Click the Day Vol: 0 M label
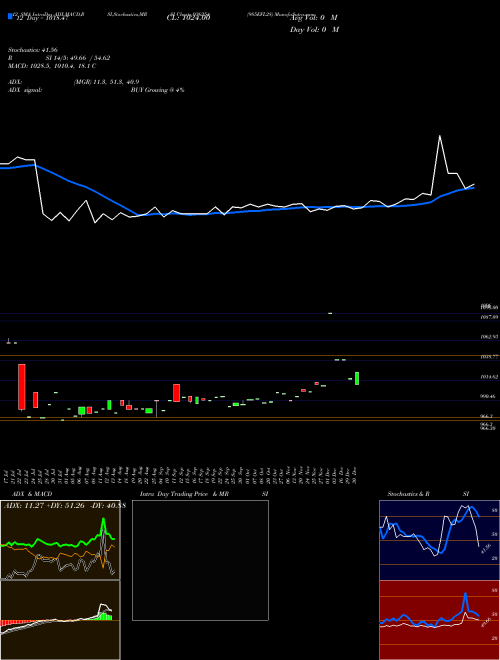 click(314, 30)
